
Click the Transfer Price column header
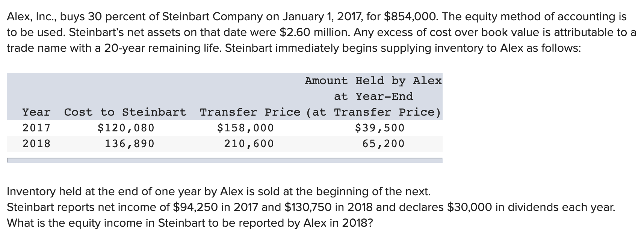click(250, 112)
